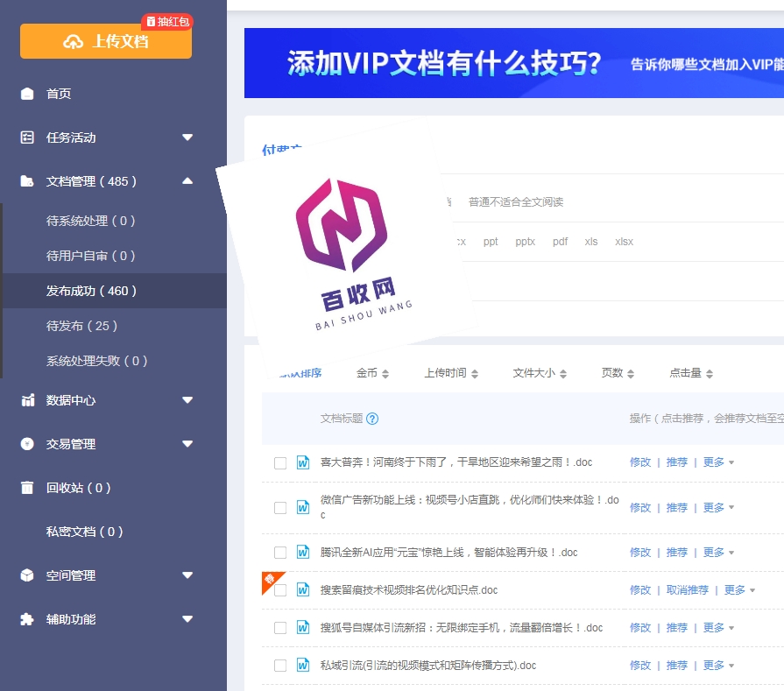Open 待系统处理 (0) submenu
Image resolution: width=784 pixels, height=691 pixels.
[90, 221]
